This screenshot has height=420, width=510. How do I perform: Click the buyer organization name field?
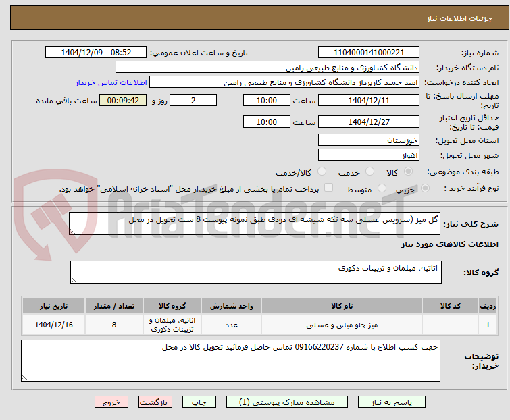click(267, 68)
